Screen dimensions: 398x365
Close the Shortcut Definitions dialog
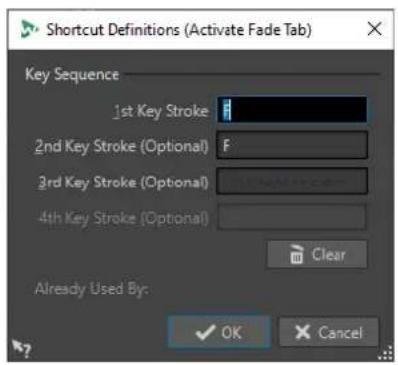375,29
